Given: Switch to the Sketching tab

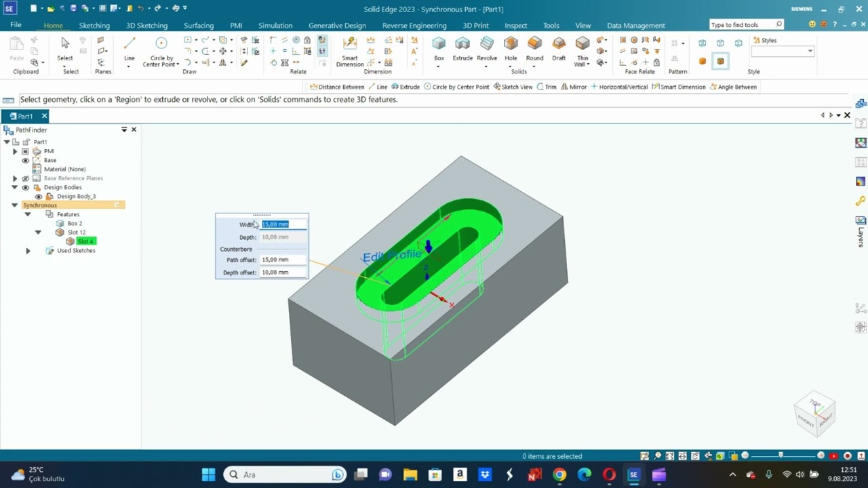Looking at the screenshot, I should [94, 25].
